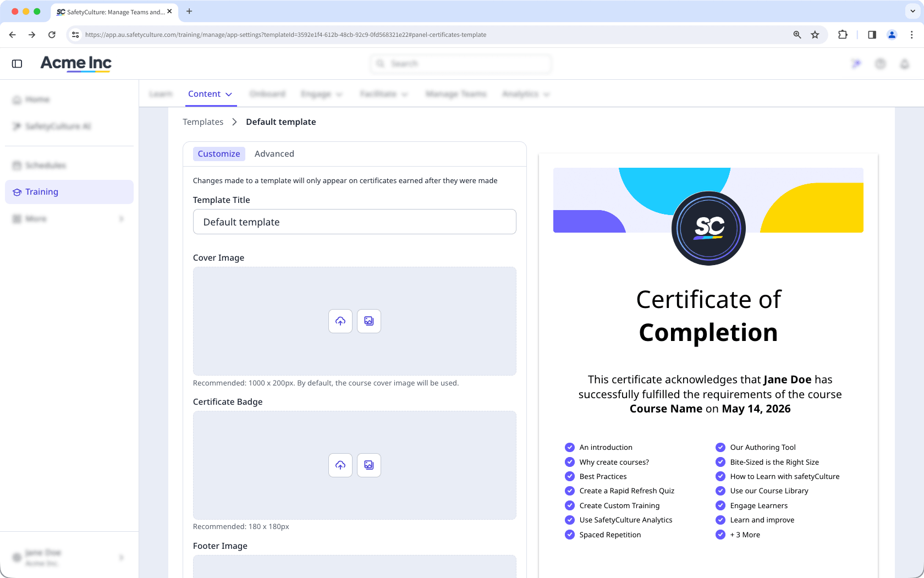Open the browser profile avatar
Screen dimensions: 924x578
pos(892,35)
